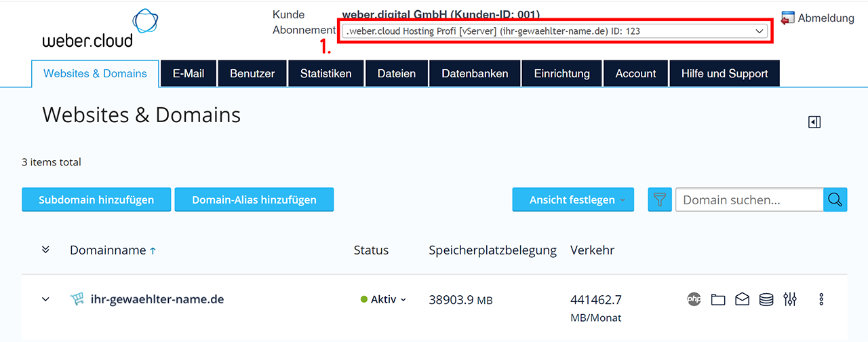The width and height of the screenshot is (868, 342).
Task: Open databases icon for ihr-gewaehlter-name.de
Action: [x=766, y=299]
